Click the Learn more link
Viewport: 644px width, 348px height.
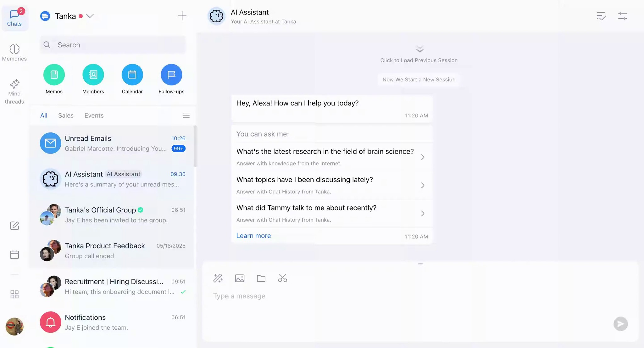(253, 236)
